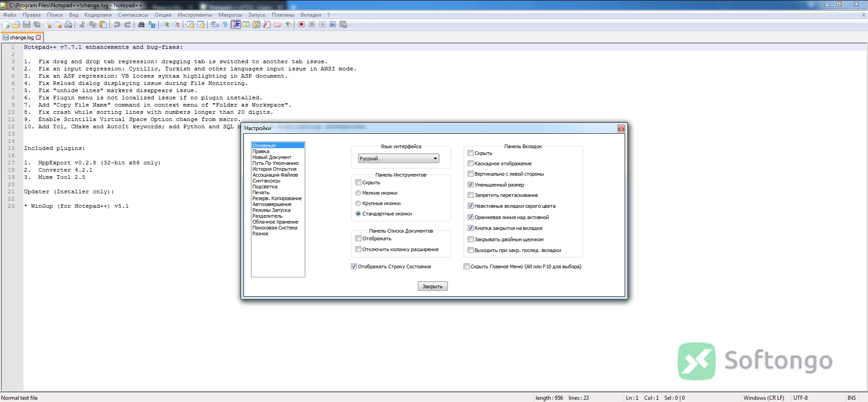Select Резерв. Копирование settings category
This screenshot has height=402, width=868.
tap(277, 198)
